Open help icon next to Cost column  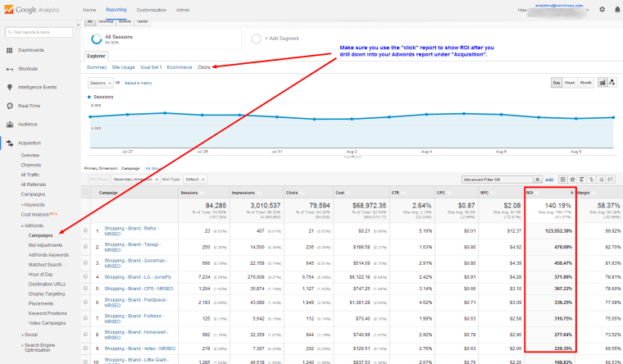pyautogui.click(x=348, y=193)
